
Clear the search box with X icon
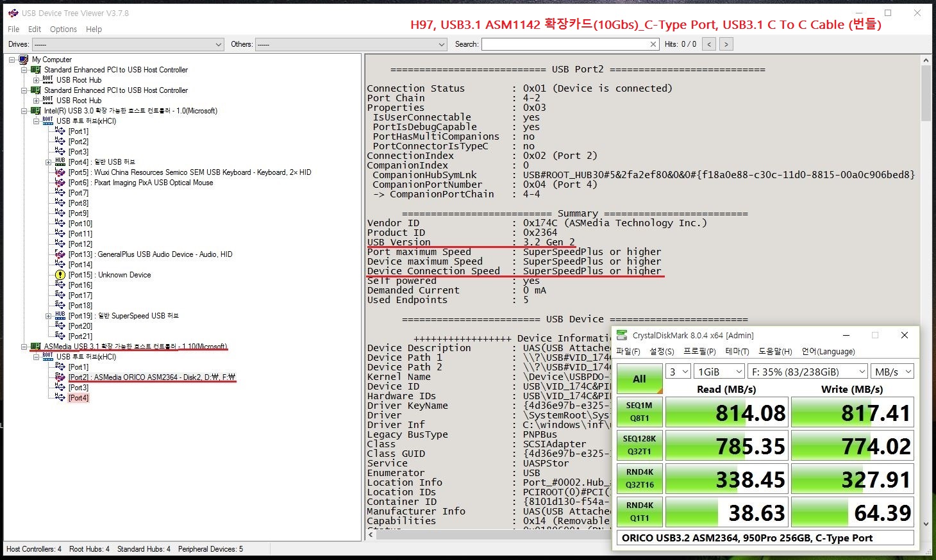[x=653, y=44]
